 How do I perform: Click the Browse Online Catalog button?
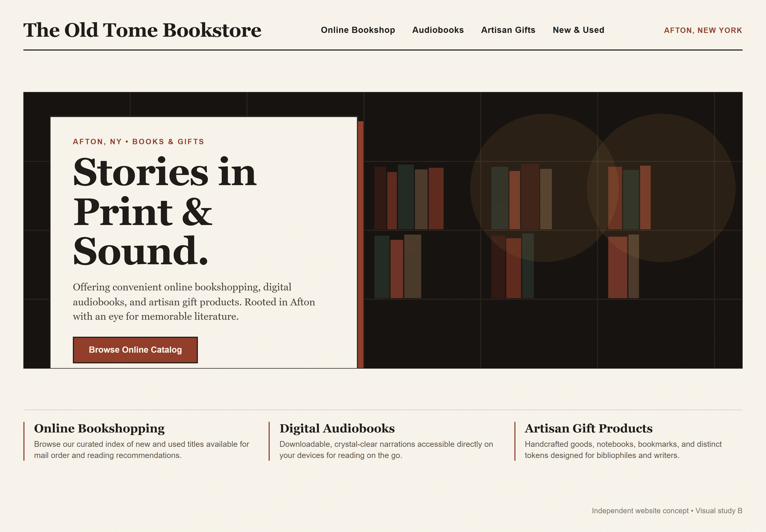(x=135, y=350)
